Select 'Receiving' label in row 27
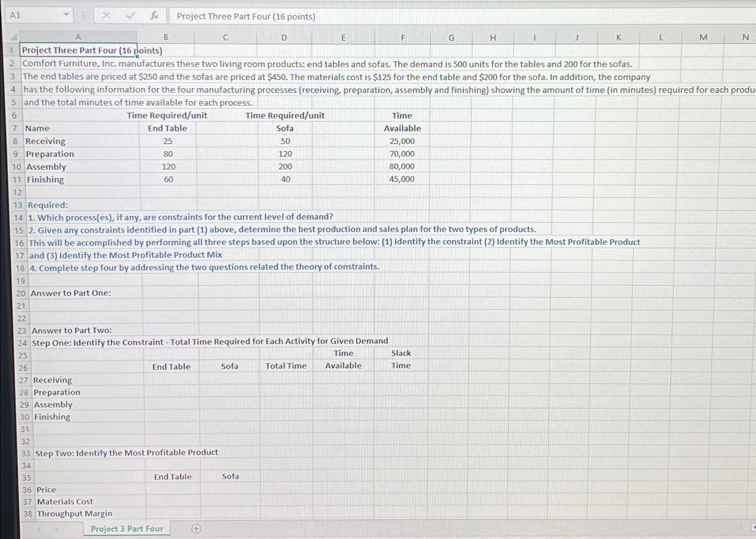This screenshot has height=539, width=756. pos(53,380)
